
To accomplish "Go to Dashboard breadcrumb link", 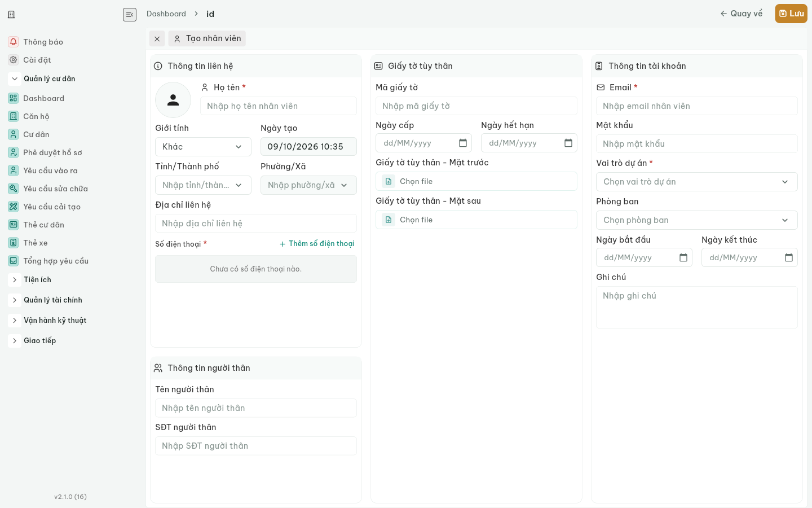I will [166, 14].
